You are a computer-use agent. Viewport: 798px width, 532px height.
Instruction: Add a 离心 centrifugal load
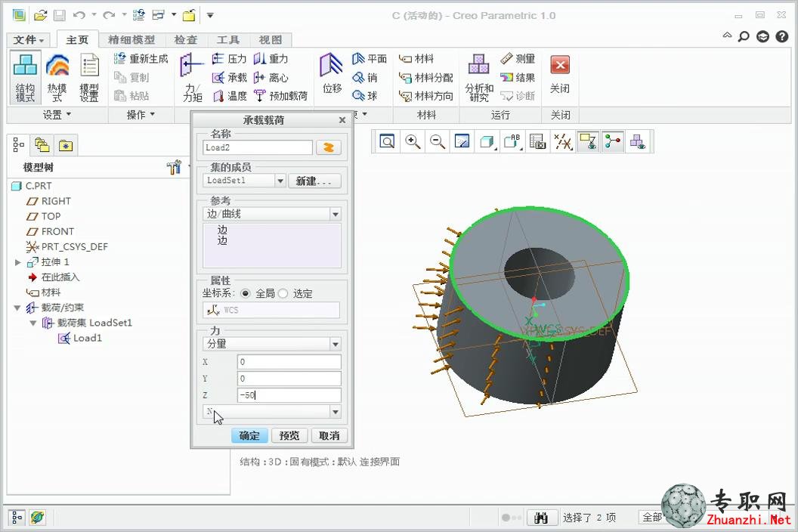[x=271, y=77]
